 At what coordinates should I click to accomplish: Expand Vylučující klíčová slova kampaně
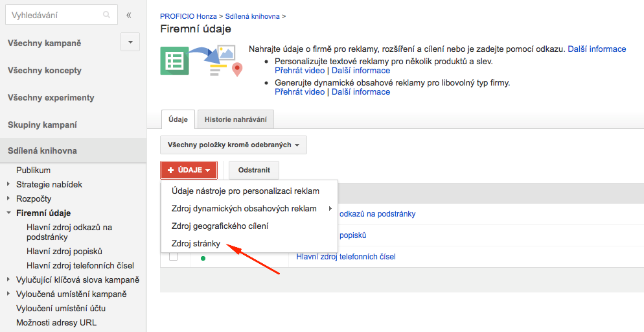click(x=8, y=280)
